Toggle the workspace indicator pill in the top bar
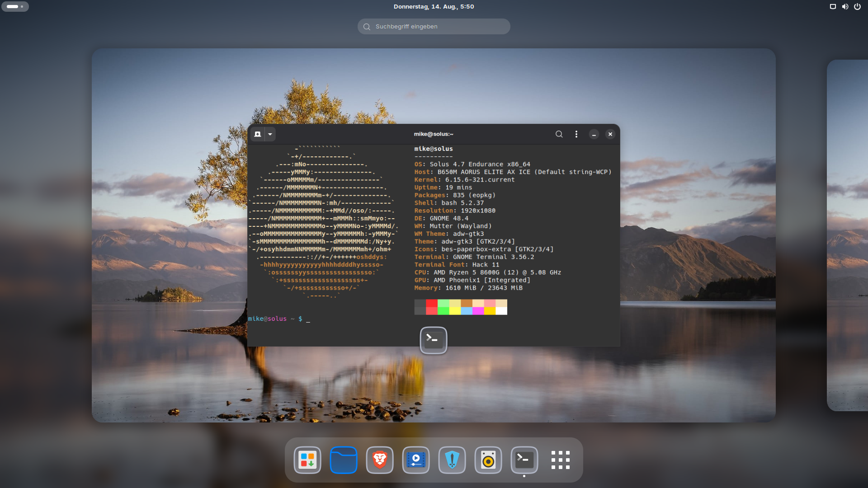This screenshot has height=488, width=868. tap(15, 6)
